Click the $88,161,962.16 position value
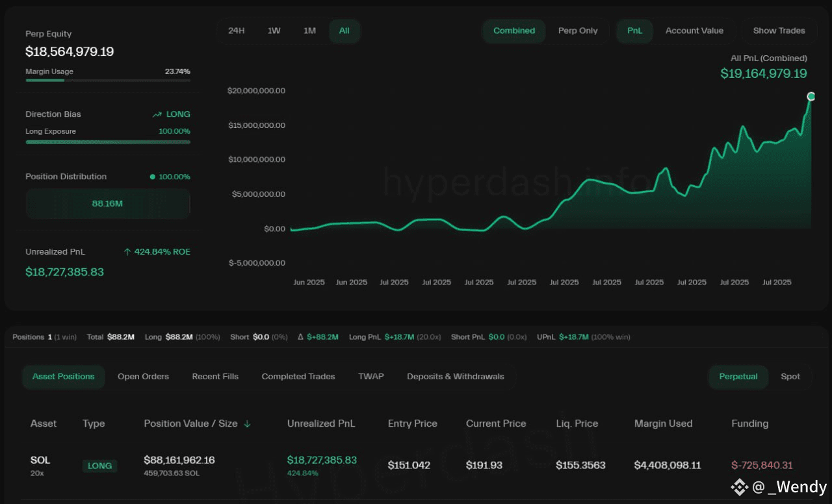 tap(179, 460)
